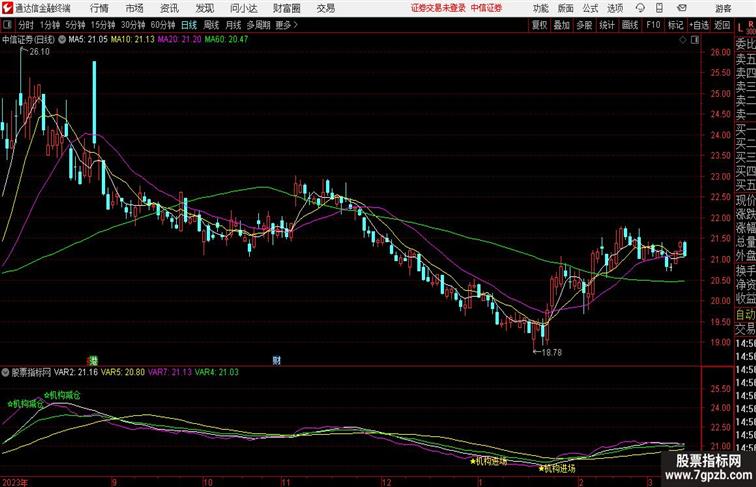Select the 30分钟 period tab
This screenshot has width=756, height=487.
point(133,25)
